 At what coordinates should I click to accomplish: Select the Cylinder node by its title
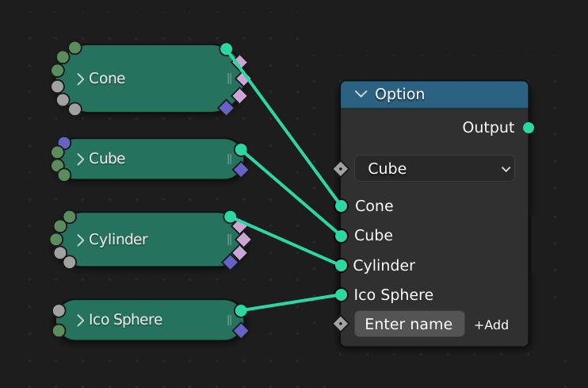coord(119,240)
